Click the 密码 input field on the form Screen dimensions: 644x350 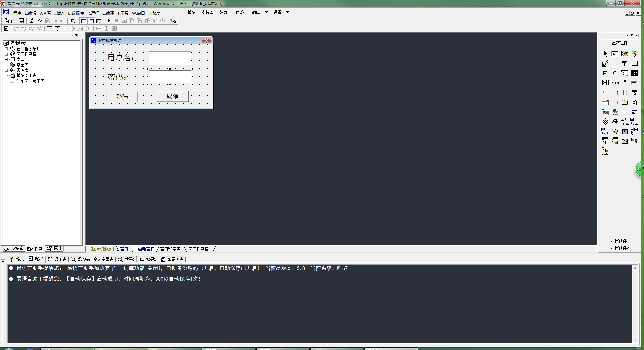[x=170, y=77]
